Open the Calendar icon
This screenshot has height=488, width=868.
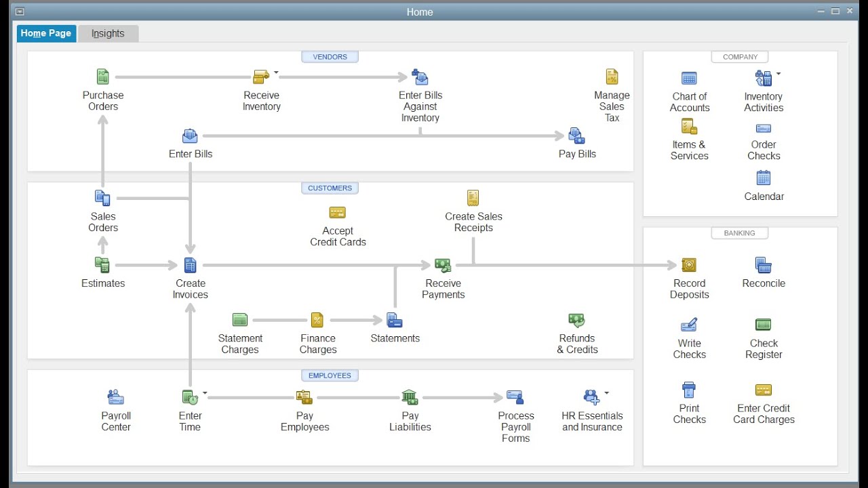(764, 178)
